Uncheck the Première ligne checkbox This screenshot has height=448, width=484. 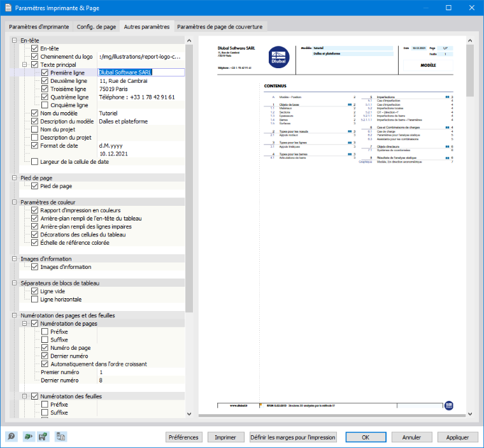click(x=45, y=73)
